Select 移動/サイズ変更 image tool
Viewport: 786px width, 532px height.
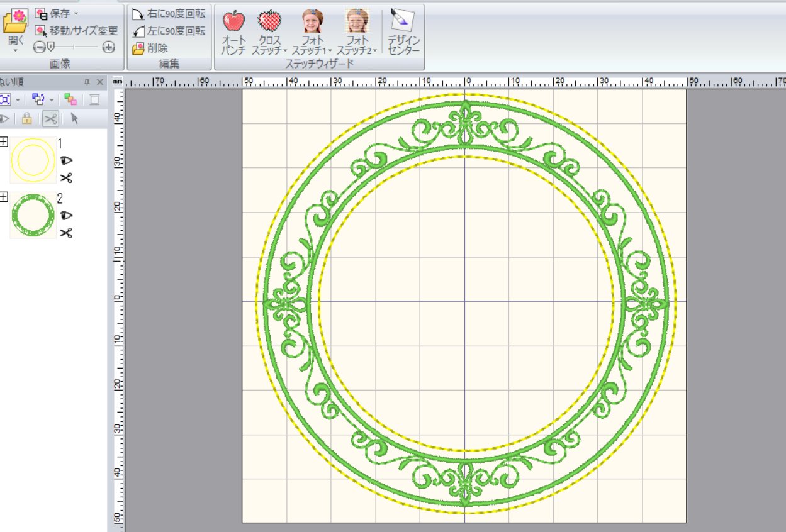pos(76,30)
